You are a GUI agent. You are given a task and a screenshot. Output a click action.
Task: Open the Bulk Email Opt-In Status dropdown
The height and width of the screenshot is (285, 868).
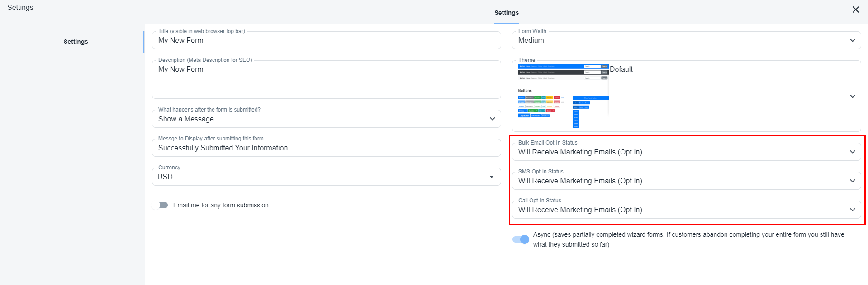click(x=678, y=152)
